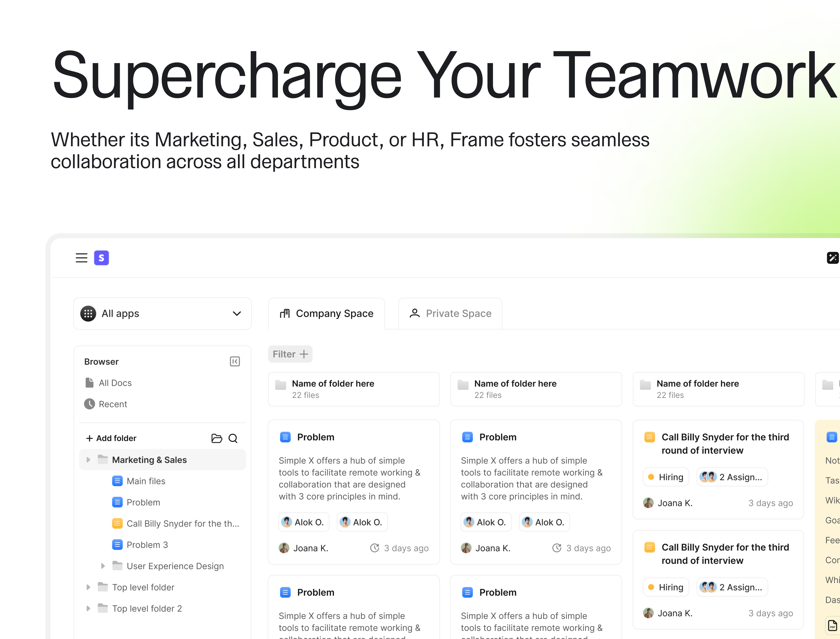This screenshot has width=840, height=639.
Task: Click the All apps grid icon
Action: (x=88, y=313)
